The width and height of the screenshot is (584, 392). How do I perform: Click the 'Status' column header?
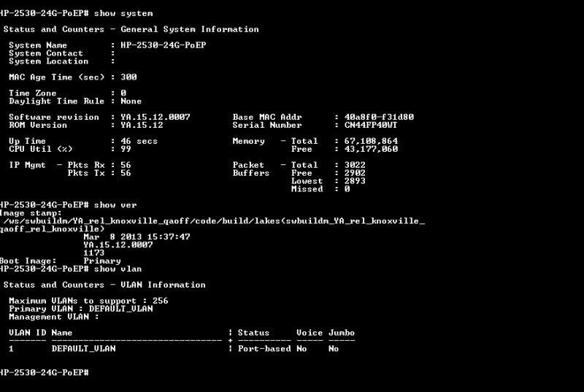point(253,333)
